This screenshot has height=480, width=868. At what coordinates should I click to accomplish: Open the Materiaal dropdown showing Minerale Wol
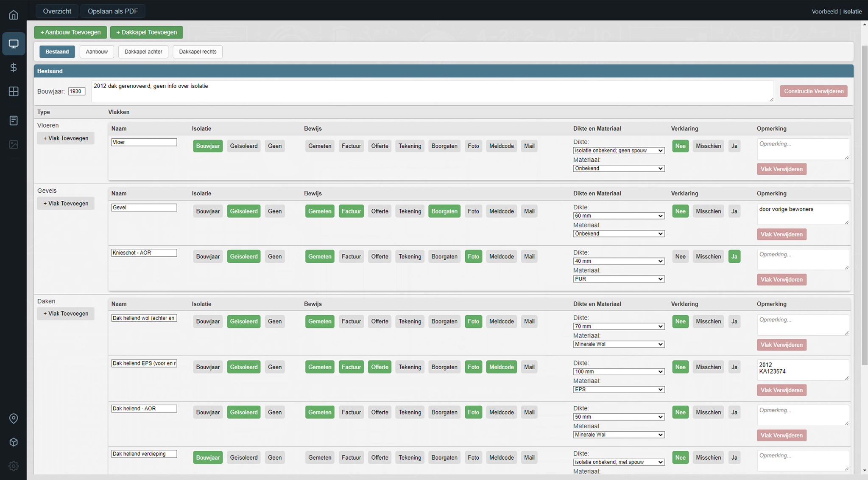(x=618, y=344)
